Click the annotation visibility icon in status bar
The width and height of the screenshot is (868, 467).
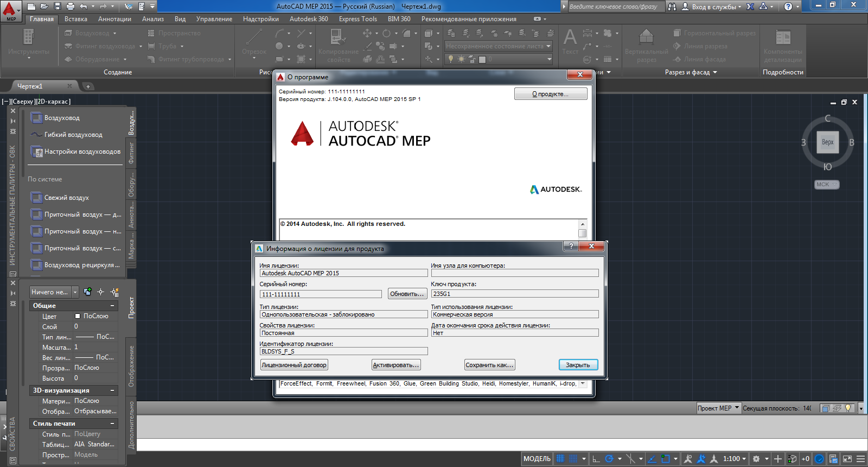coord(688,459)
